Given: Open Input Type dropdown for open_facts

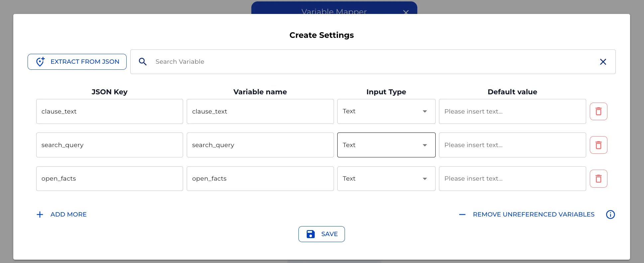Looking at the screenshot, I should pyautogui.click(x=386, y=179).
